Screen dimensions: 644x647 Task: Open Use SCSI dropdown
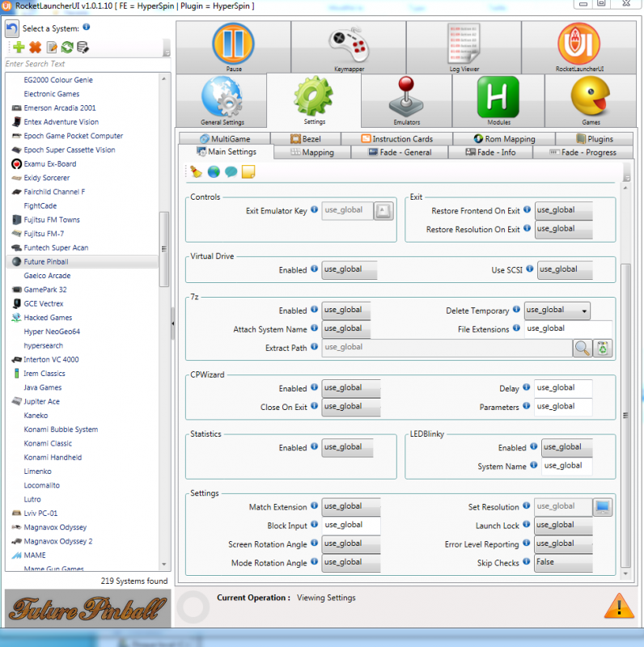click(x=565, y=270)
